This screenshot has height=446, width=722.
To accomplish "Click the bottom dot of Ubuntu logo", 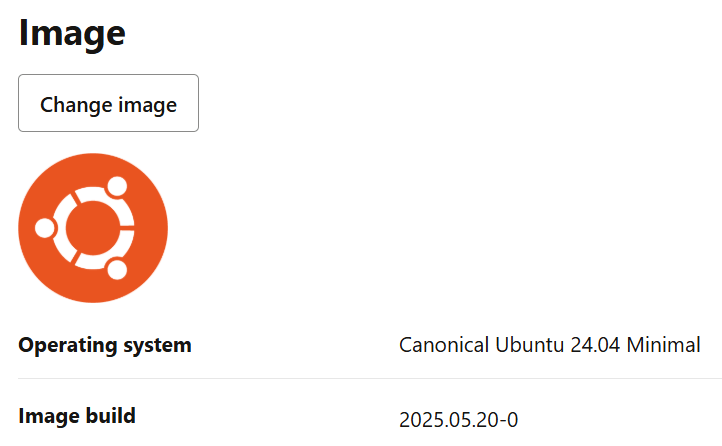I will [x=117, y=270].
